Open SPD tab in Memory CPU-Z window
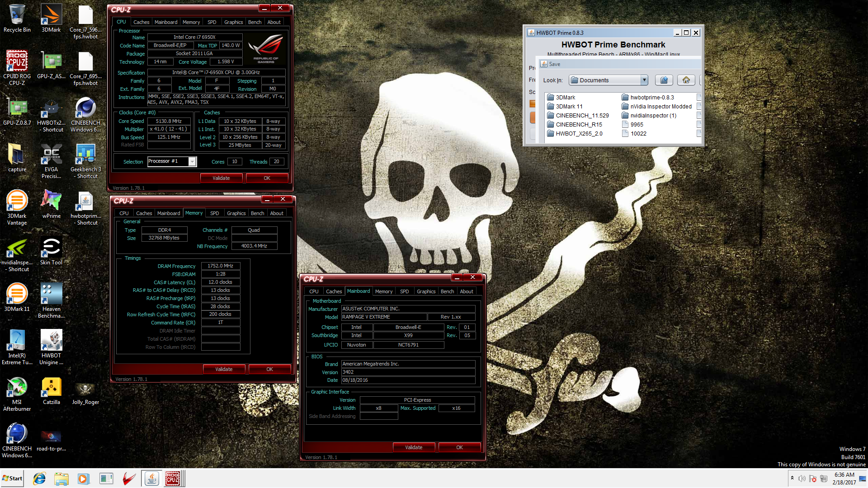Viewport: 868px width, 488px height. 215,213
